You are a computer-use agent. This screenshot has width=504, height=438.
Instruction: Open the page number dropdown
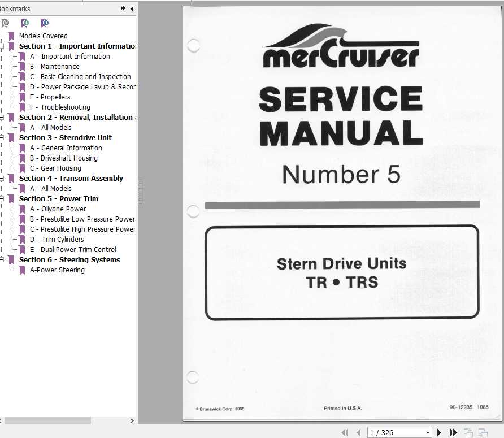coord(428,432)
